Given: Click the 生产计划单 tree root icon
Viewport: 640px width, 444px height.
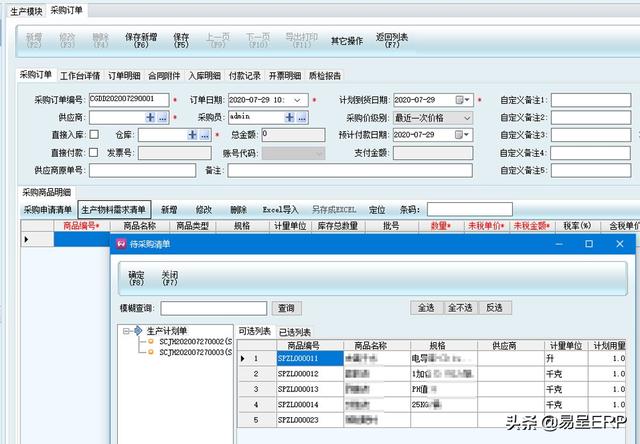Looking at the screenshot, I should 139,331.
